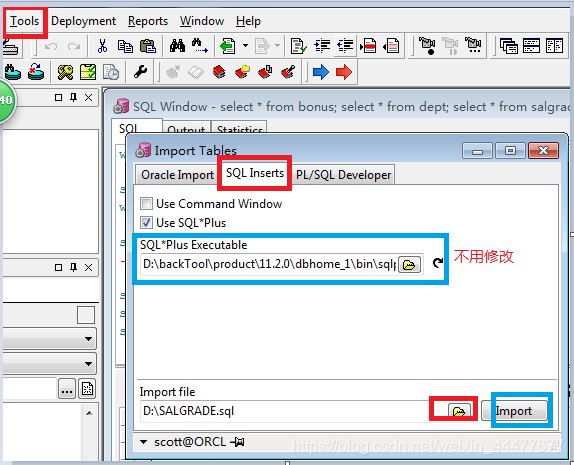Viewport: 574px width, 465px height.
Task: Click the red book with yellow note icon
Action: [x=242, y=72]
